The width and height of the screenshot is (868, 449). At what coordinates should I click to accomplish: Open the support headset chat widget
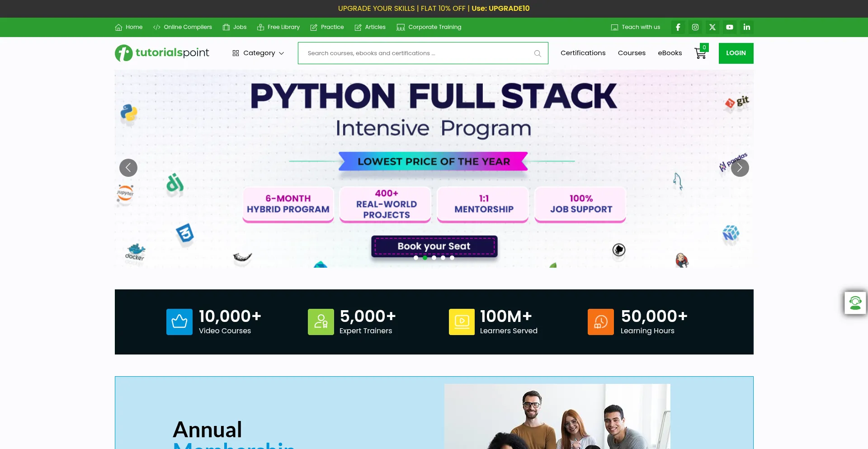855,302
